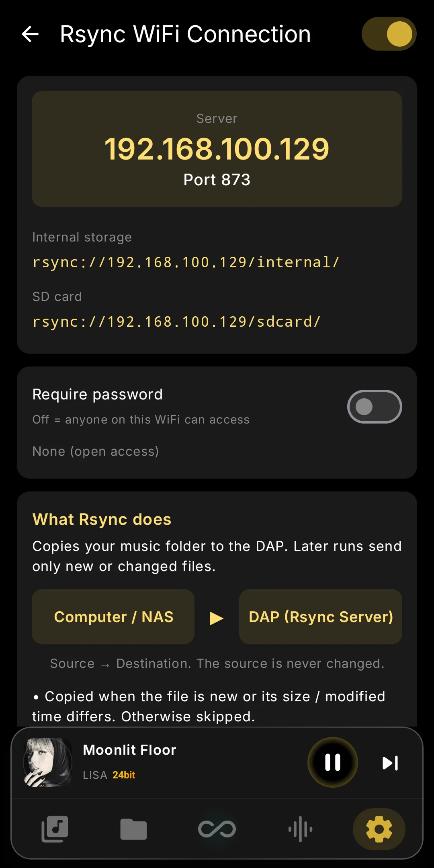
Task: Tap the server IP 192.168.100.129
Action: (217, 149)
